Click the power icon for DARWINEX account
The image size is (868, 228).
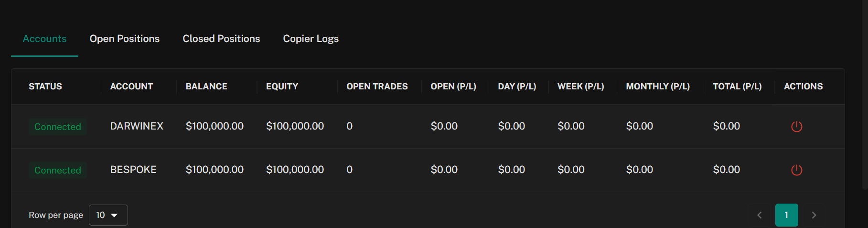(x=796, y=127)
